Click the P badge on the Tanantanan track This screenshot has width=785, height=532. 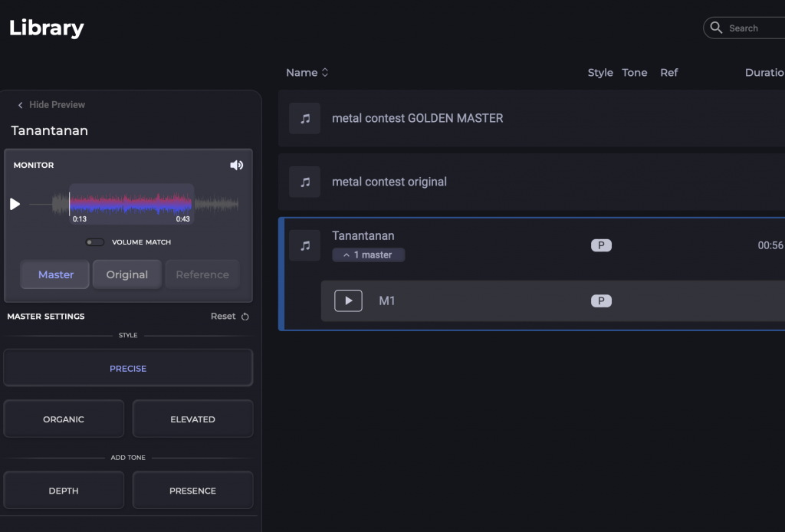[601, 245]
